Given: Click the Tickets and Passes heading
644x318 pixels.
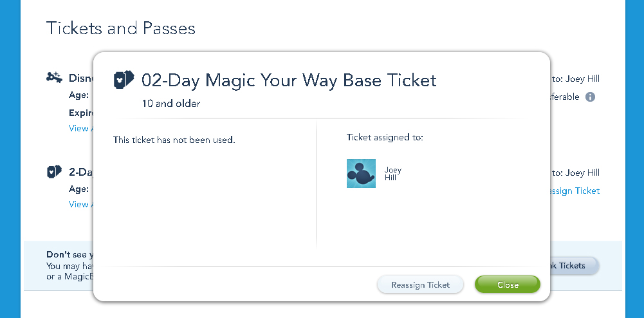Looking at the screenshot, I should click(x=121, y=28).
